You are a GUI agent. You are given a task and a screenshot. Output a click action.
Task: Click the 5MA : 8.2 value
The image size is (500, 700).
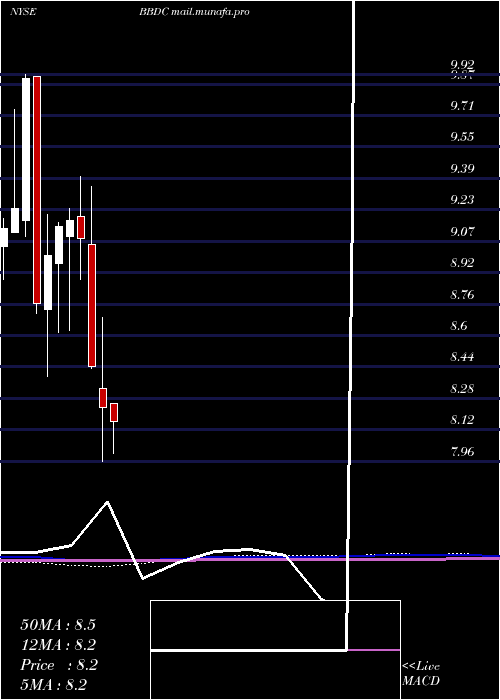[x=54, y=684]
